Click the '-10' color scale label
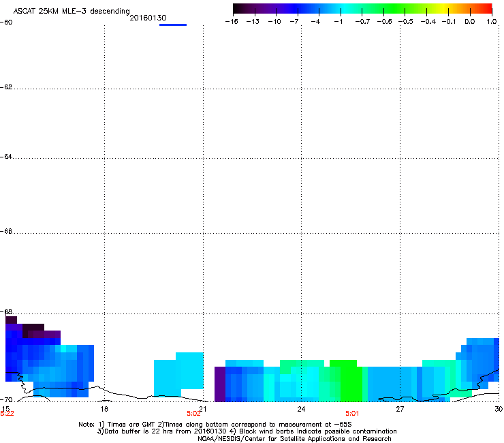504x443 pixels. coord(274,22)
